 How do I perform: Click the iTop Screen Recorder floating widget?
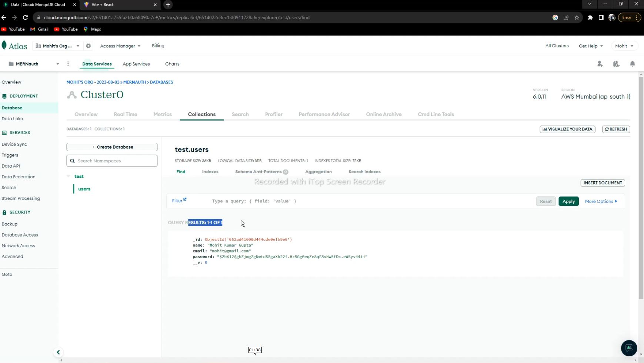tap(629, 348)
